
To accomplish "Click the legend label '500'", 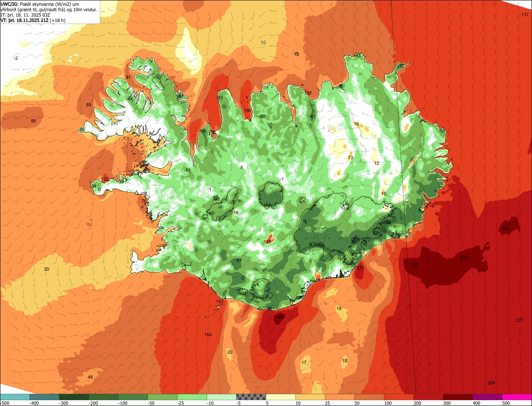I will point(506,403).
